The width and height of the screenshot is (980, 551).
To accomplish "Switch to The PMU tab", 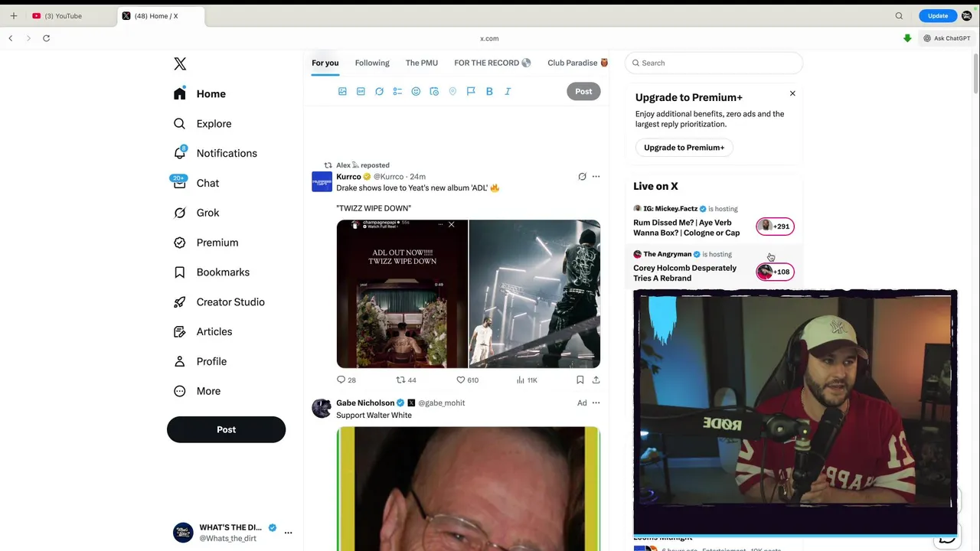I will tap(422, 63).
